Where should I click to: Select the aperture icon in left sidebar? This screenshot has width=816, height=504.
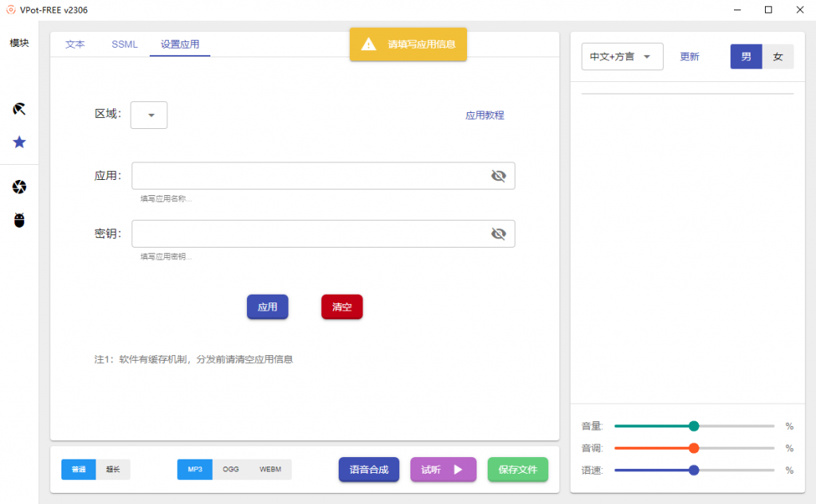pyautogui.click(x=19, y=186)
